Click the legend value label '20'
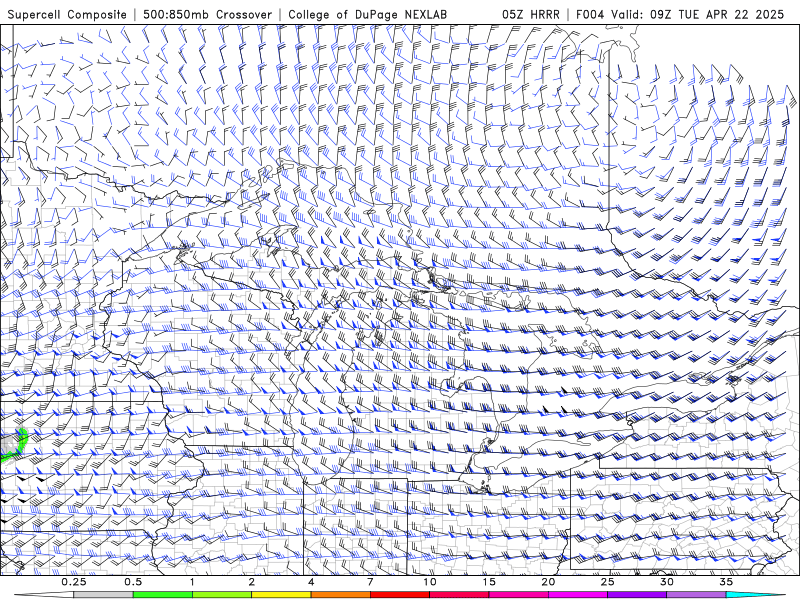The image size is (800, 600). pyautogui.click(x=548, y=582)
